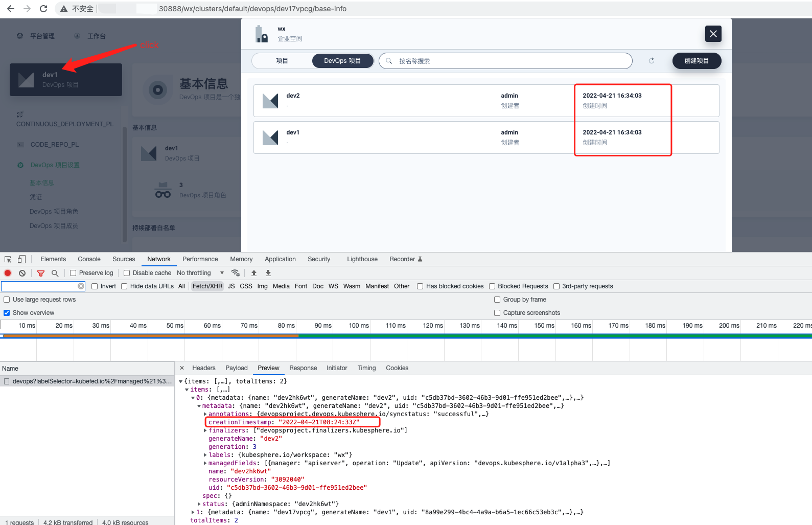This screenshot has height=525, width=812.
Task: Collapse the items array triangle
Action: click(x=187, y=390)
